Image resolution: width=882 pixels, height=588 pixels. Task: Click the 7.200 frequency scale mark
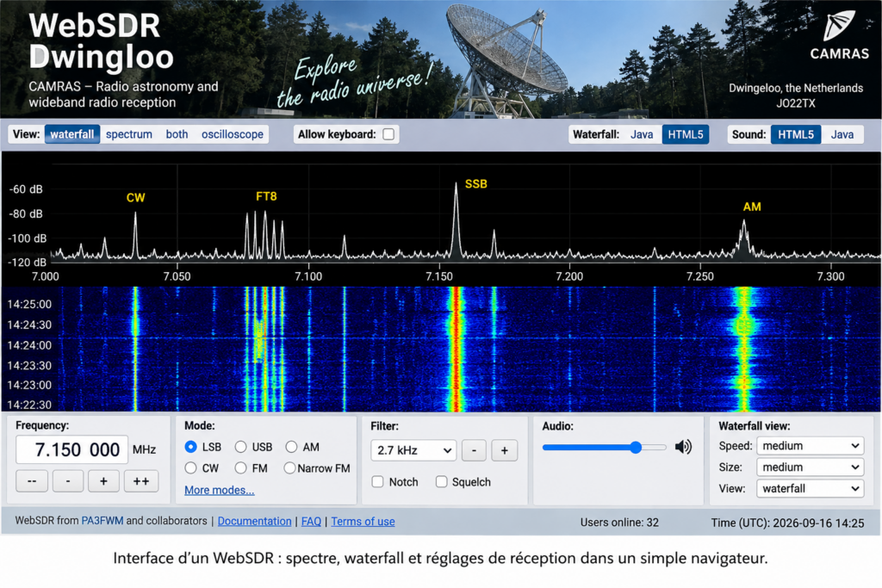pos(569,276)
